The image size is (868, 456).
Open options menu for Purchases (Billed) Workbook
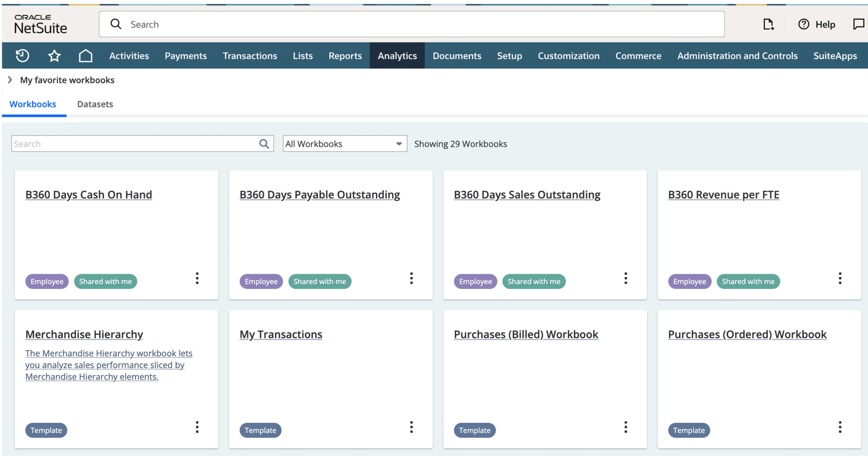click(626, 427)
